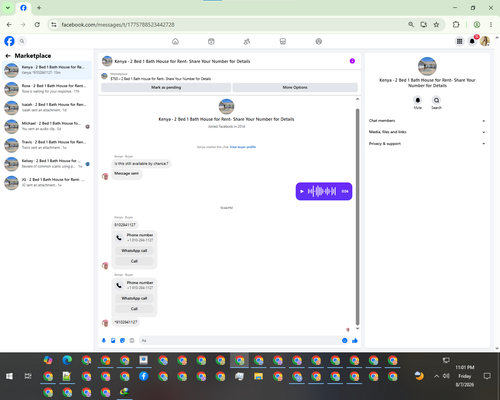Record a voice clip with microphone icon

104,340
